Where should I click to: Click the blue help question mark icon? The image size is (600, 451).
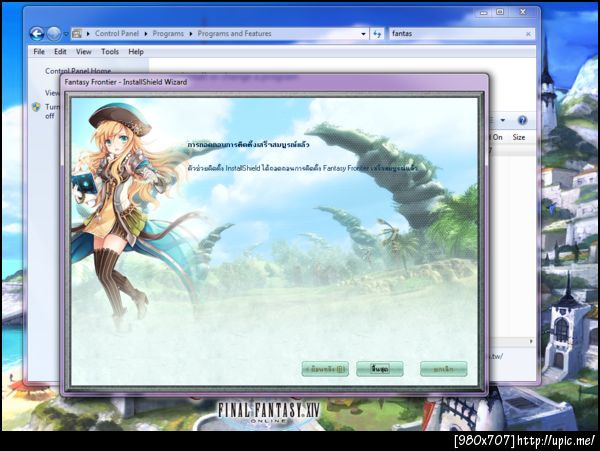[x=522, y=120]
